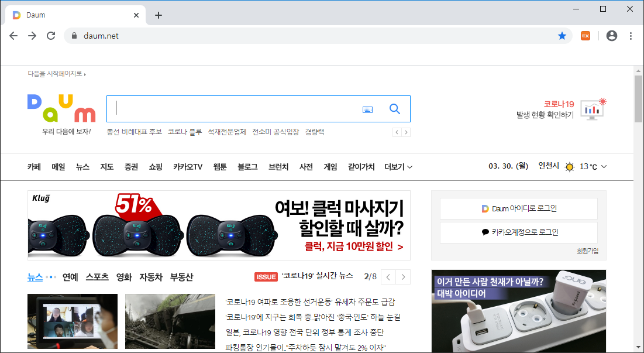Select the 뉴스 content tab
This screenshot has height=353, width=644.
(35, 277)
